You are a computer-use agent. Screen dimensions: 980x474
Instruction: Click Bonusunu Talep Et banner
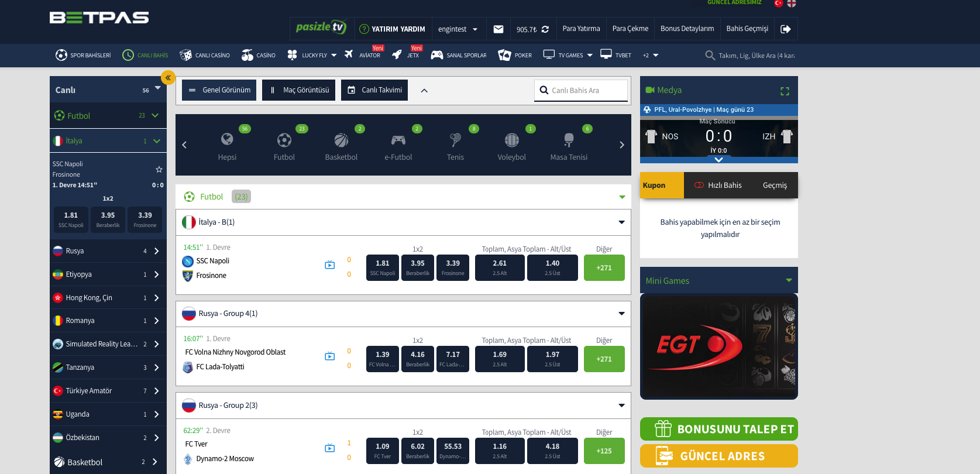[719, 429]
